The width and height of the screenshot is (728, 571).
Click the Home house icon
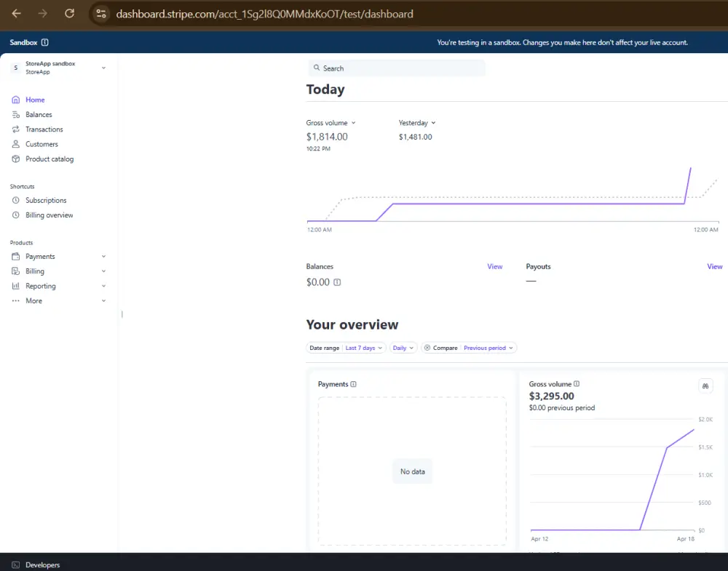tap(16, 100)
